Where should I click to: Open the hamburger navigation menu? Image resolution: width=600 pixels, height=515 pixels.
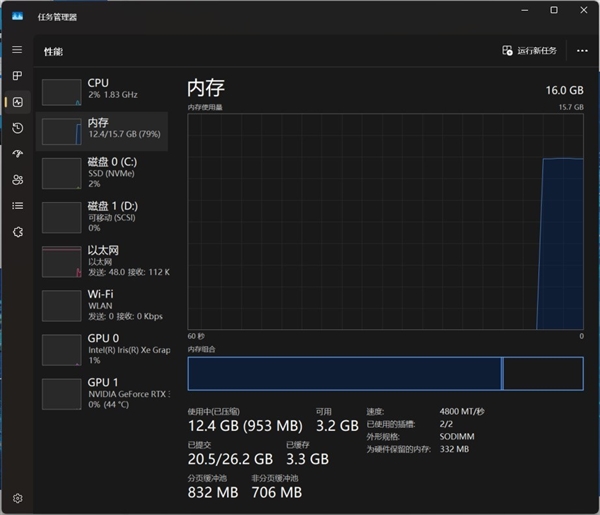[17, 50]
